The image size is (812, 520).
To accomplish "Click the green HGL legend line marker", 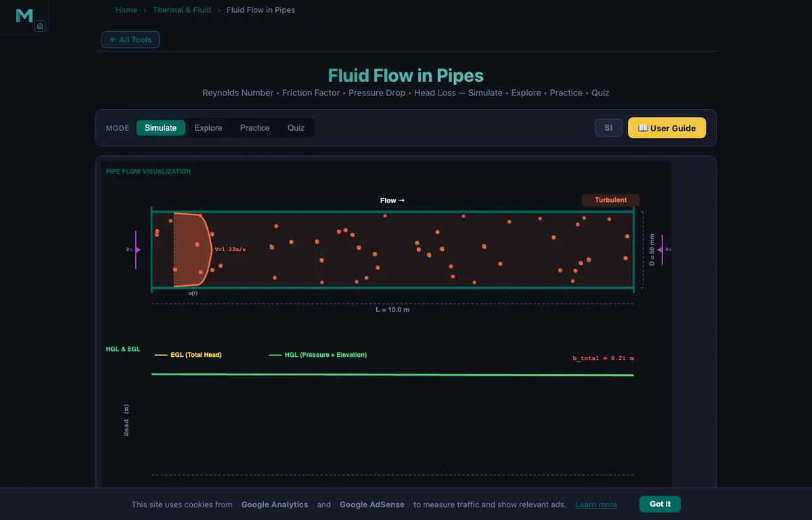I will [x=275, y=355].
